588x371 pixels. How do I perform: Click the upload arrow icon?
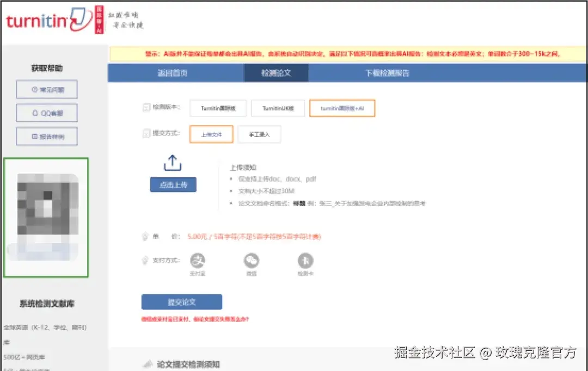click(173, 163)
